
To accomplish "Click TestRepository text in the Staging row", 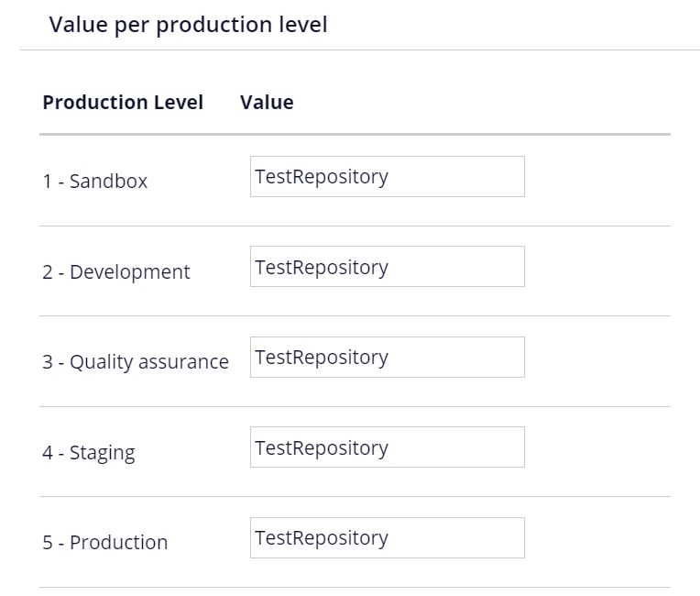I will pyautogui.click(x=322, y=448).
